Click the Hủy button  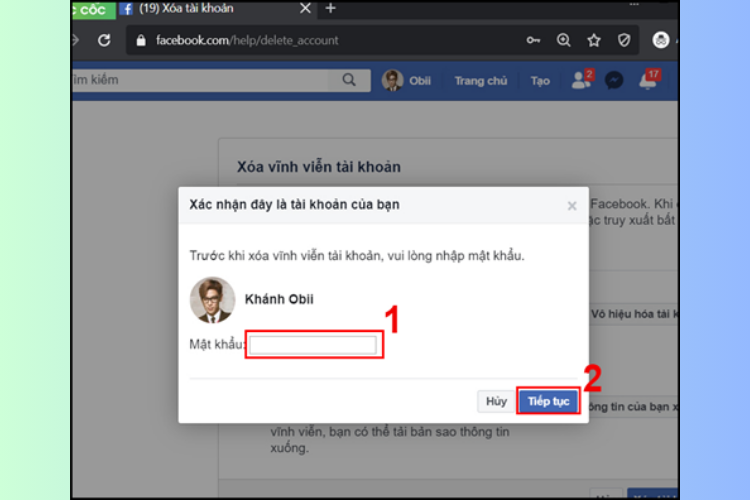pos(496,401)
